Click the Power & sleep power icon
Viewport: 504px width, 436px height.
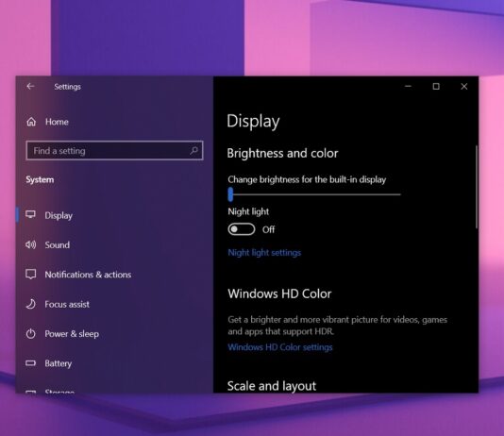pyautogui.click(x=31, y=333)
